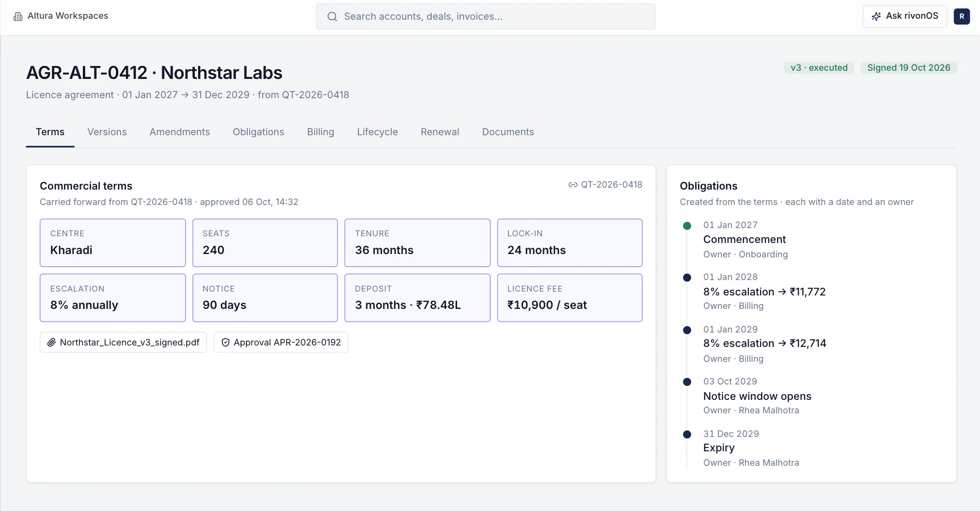Open Approval APR-2026-0192 chip

[280, 343]
